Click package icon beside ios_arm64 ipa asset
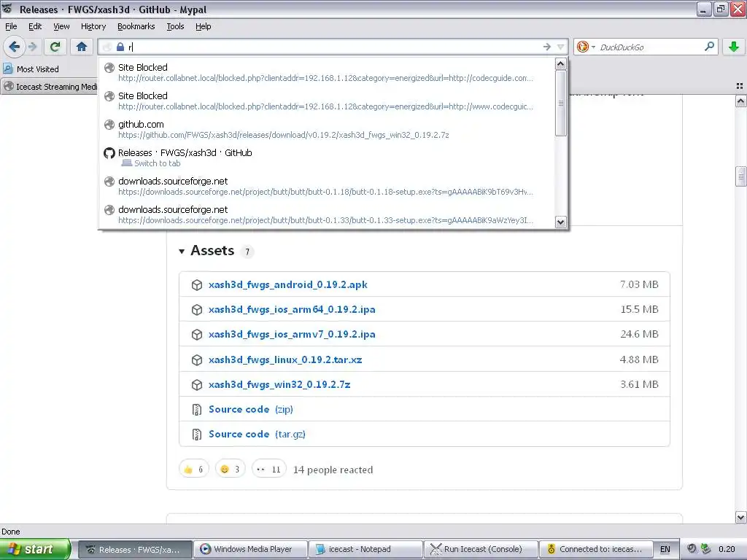The height and width of the screenshot is (560, 747). click(x=197, y=309)
